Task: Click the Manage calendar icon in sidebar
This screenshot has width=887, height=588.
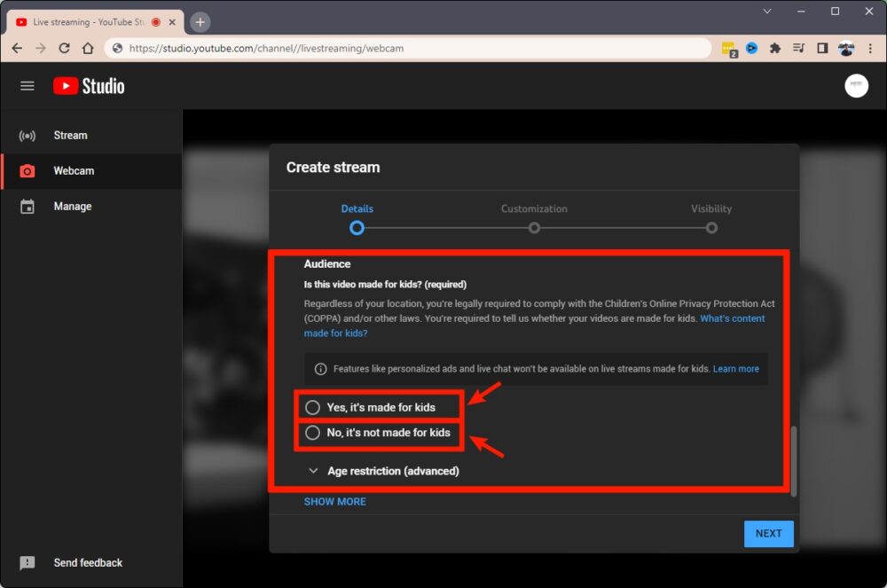Action: click(27, 207)
